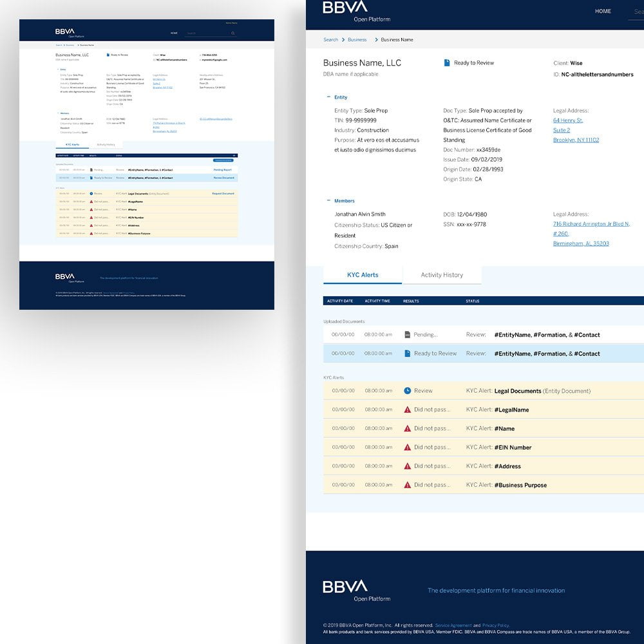Click the Search input field in large header
The width and height of the screenshot is (644, 644).
click(638, 12)
